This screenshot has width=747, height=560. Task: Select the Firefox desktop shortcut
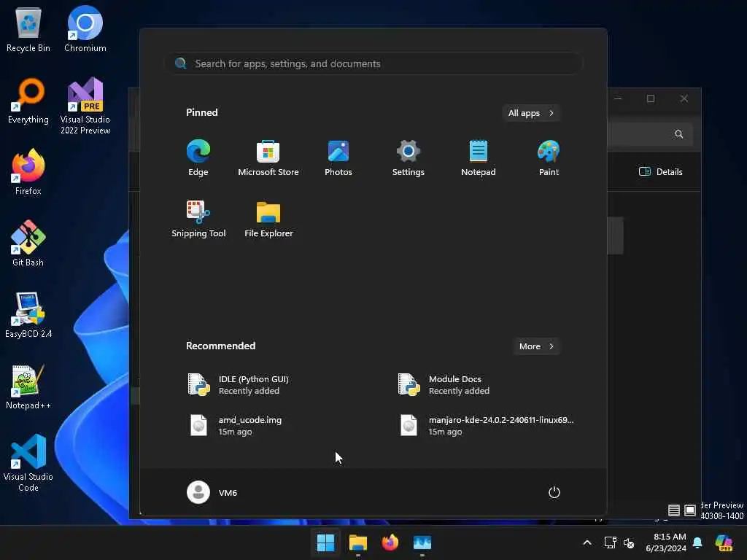(x=28, y=172)
